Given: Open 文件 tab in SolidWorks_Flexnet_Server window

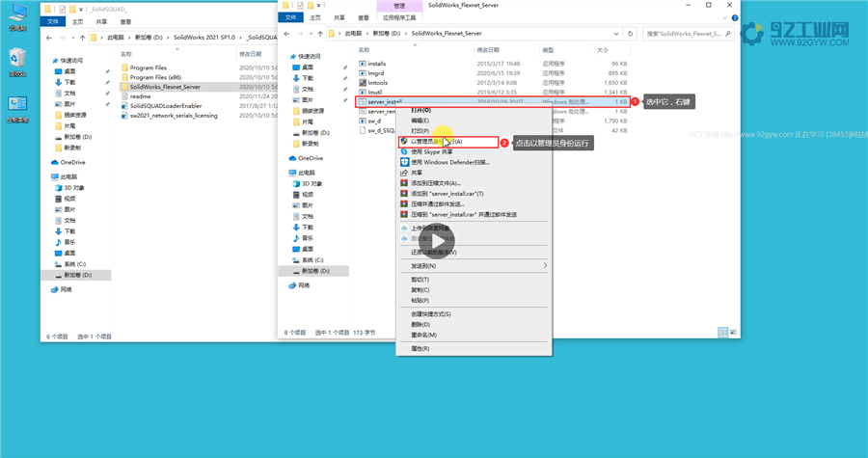Looking at the screenshot, I should click(290, 17).
